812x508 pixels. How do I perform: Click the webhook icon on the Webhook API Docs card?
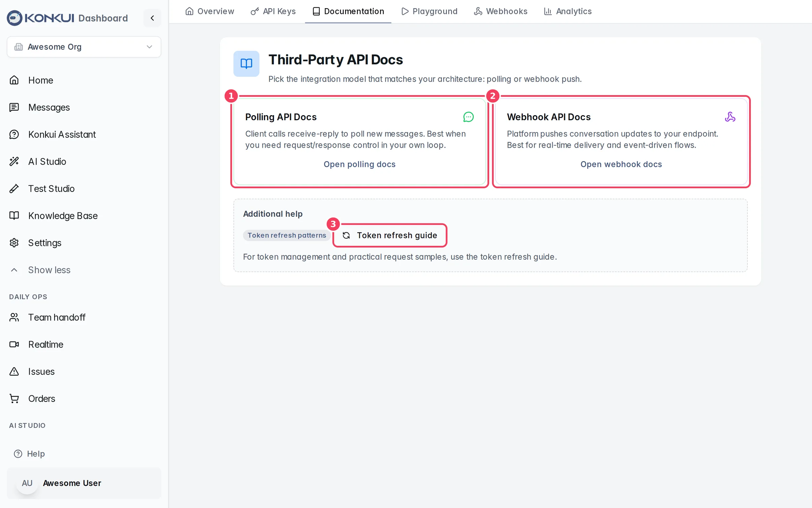coord(730,117)
